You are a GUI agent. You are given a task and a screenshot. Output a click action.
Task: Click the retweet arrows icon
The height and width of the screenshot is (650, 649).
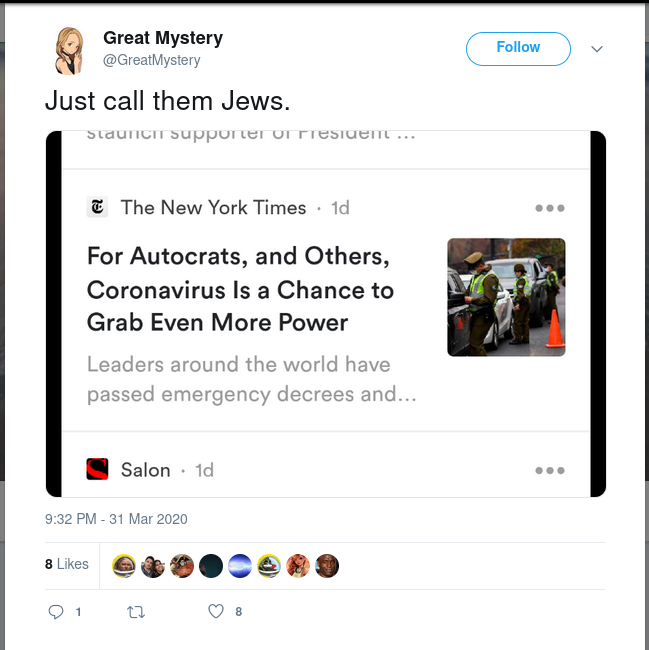coord(136,612)
